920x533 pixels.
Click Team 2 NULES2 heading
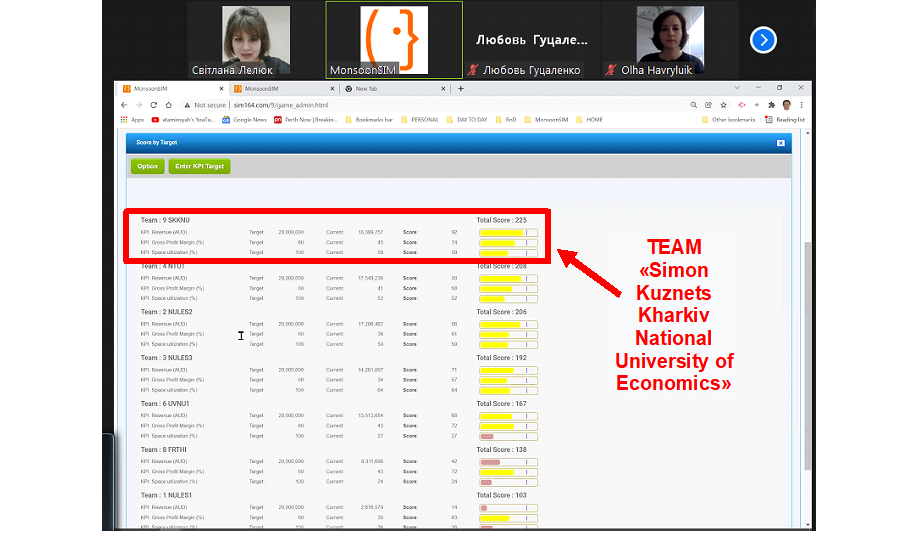(x=166, y=312)
